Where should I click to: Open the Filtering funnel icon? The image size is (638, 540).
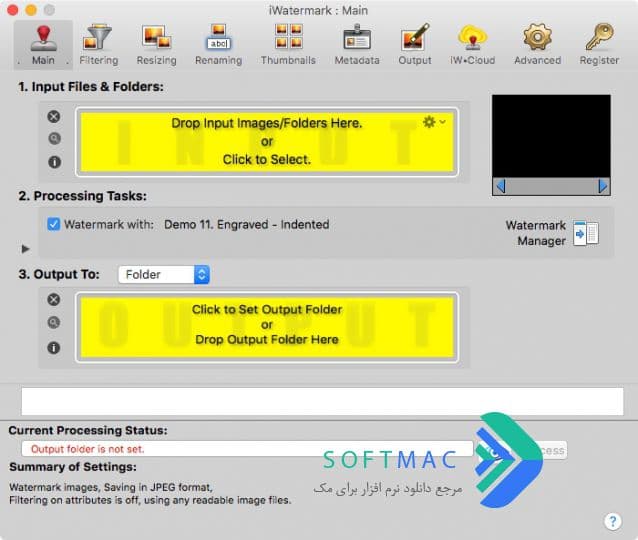click(98, 37)
